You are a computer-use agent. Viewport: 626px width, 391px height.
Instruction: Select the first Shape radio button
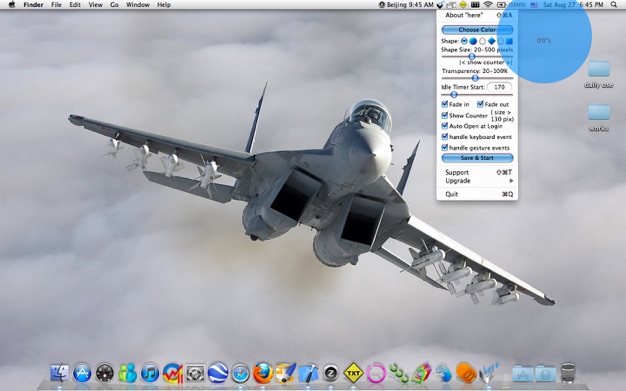pyautogui.click(x=464, y=41)
